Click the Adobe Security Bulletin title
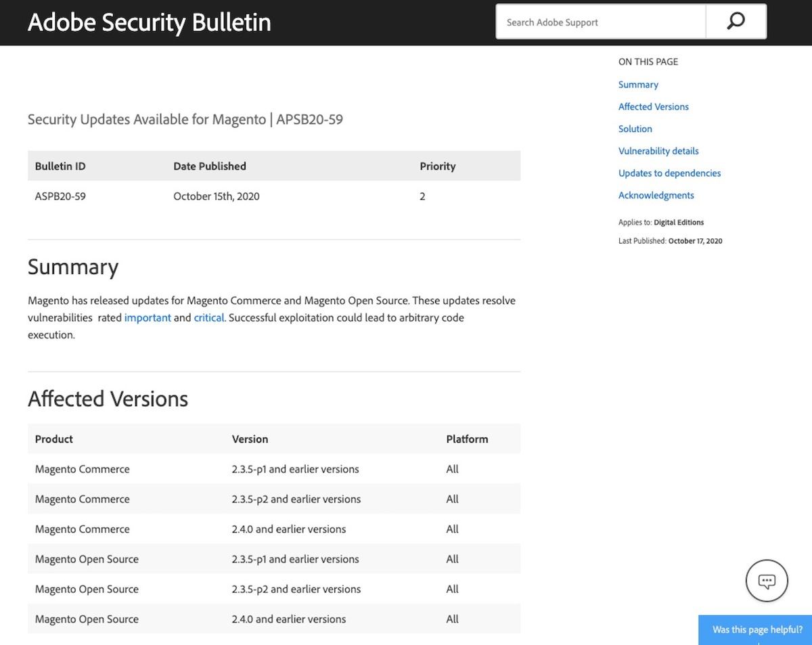Screen dimensions: 812x645 (x=150, y=22)
